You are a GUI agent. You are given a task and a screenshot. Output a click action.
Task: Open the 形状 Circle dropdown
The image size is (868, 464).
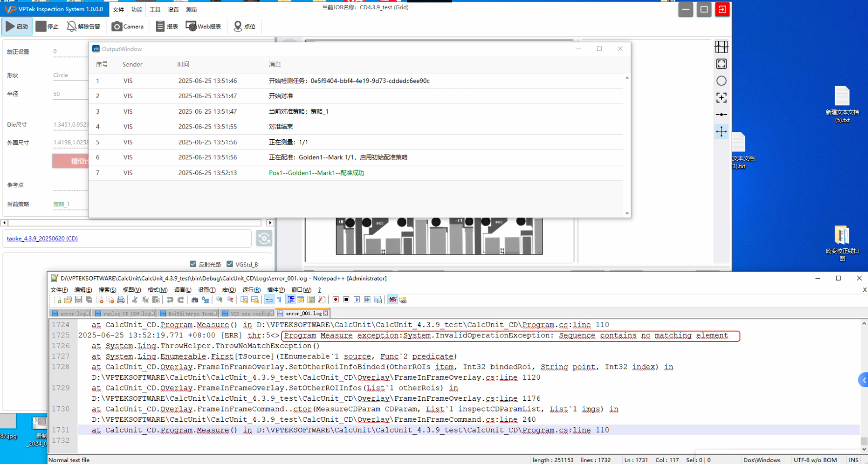point(70,75)
